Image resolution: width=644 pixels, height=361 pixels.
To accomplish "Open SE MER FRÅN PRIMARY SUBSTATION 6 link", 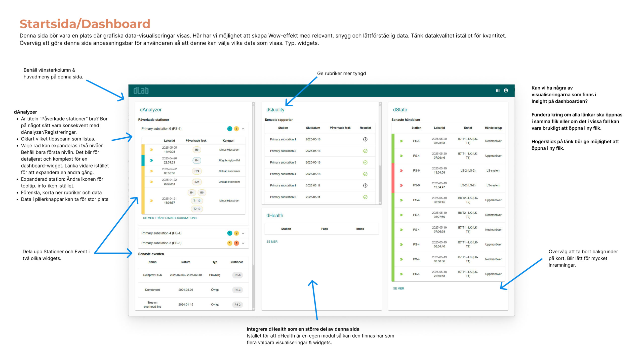I will click(170, 218).
